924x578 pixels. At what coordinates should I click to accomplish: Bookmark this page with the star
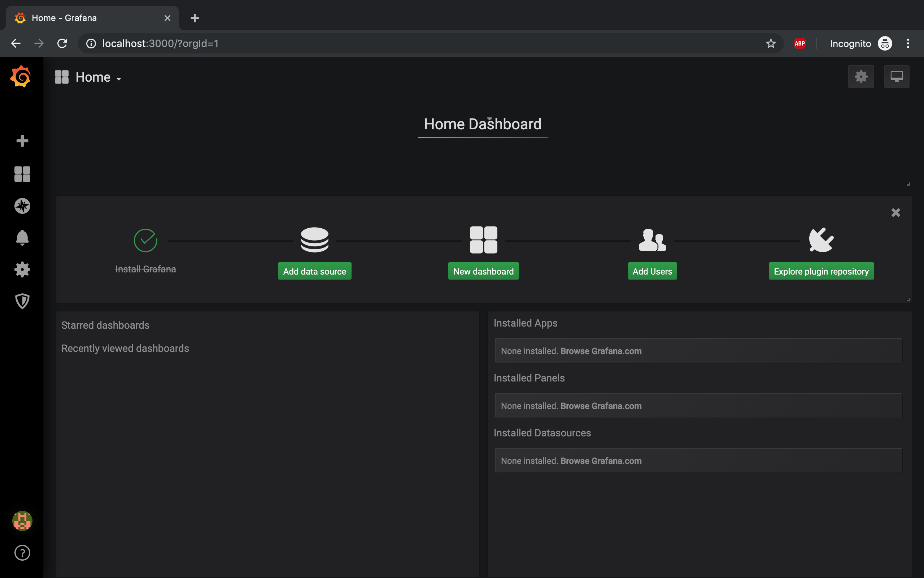(771, 44)
